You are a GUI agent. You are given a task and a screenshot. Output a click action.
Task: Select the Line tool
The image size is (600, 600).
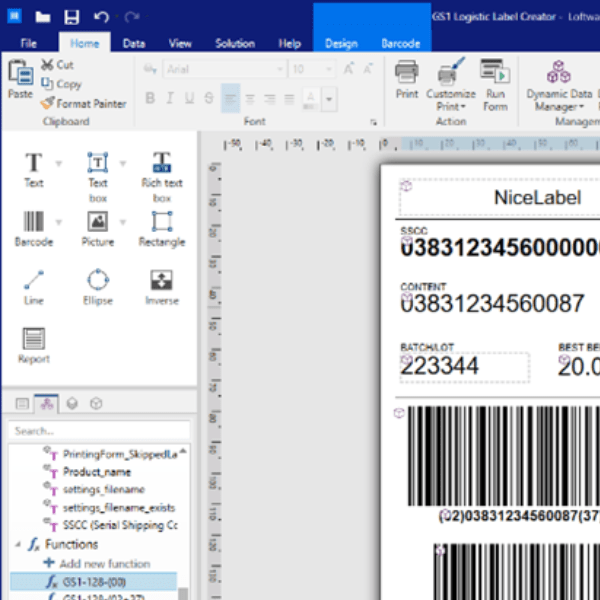(x=34, y=288)
